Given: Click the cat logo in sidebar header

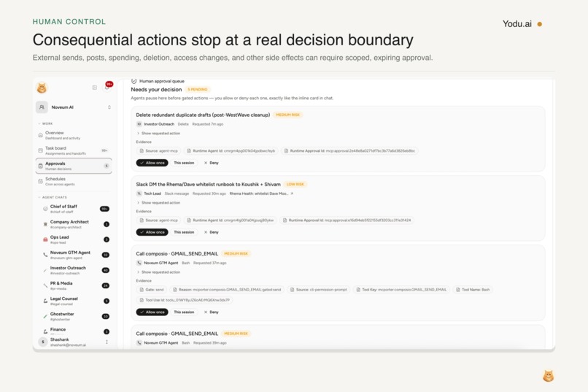Looking at the screenshot, I should (42, 88).
